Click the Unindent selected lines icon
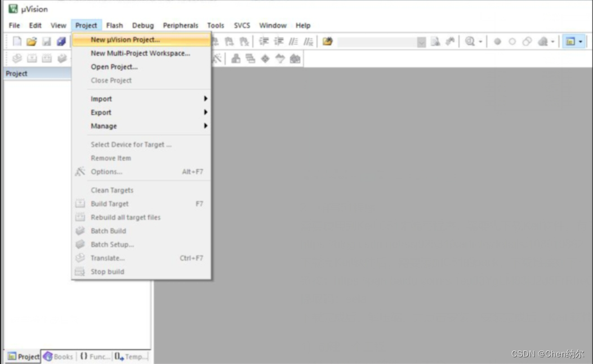 point(279,41)
